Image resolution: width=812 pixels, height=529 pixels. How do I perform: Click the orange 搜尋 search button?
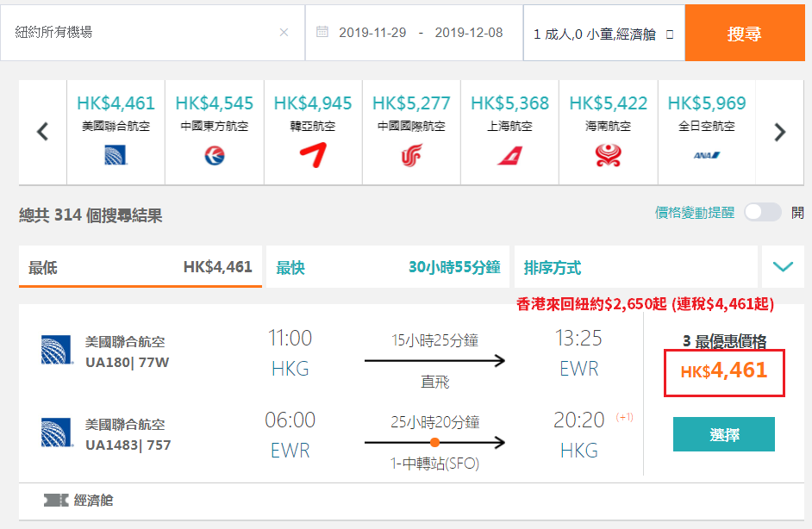click(x=745, y=33)
